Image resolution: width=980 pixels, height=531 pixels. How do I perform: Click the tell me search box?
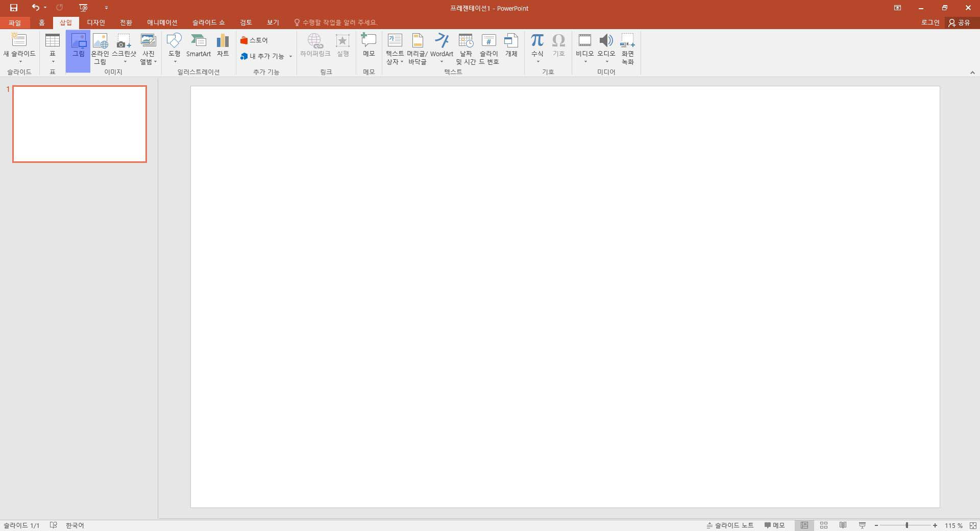(336, 22)
